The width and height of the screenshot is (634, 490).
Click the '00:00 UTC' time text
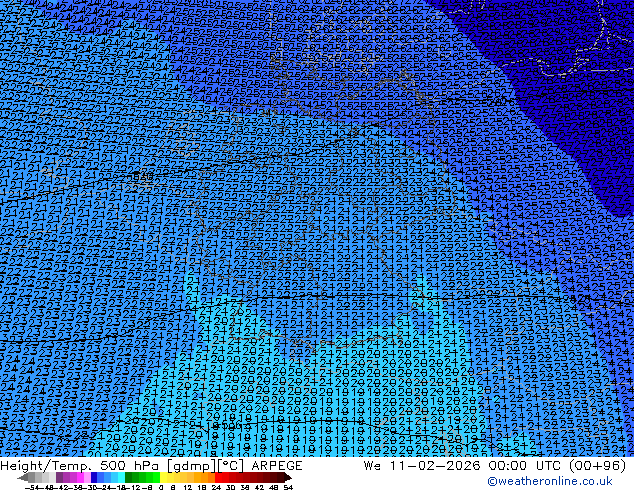coord(527,466)
